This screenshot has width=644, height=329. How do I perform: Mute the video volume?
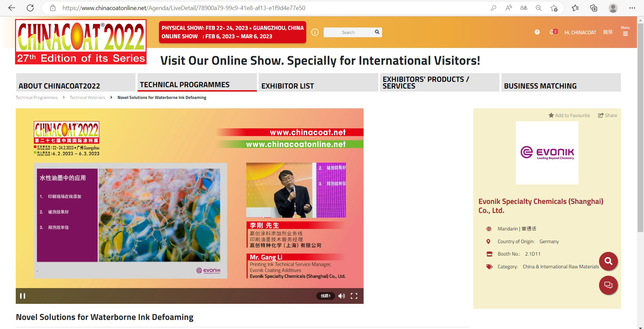[x=341, y=296]
